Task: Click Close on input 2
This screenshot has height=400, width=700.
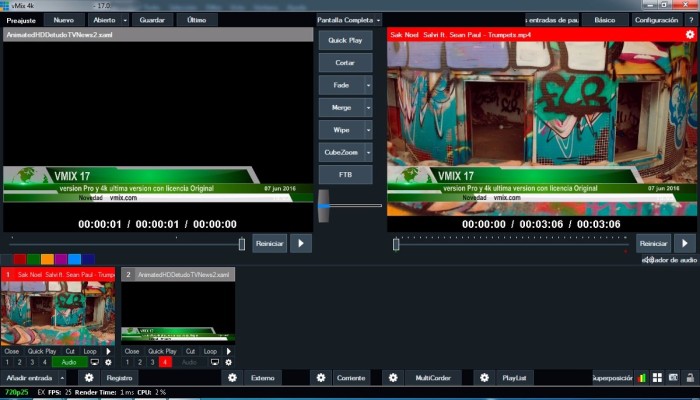Action: pos(132,351)
